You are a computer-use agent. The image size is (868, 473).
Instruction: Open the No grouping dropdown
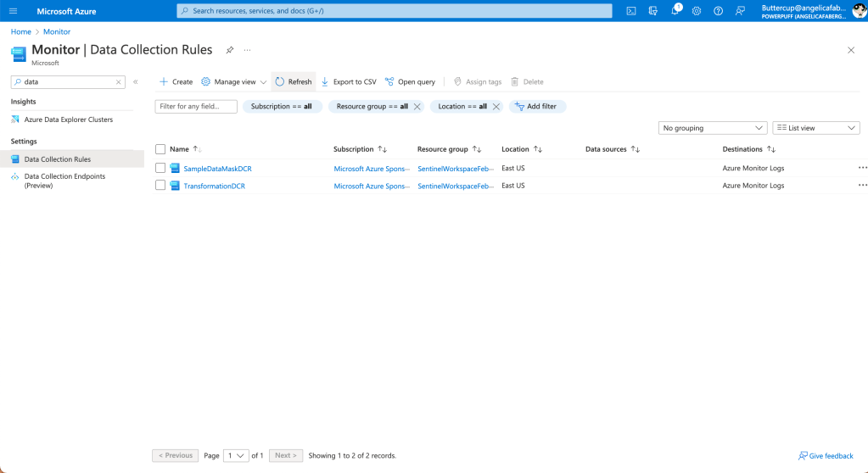(713, 128)
